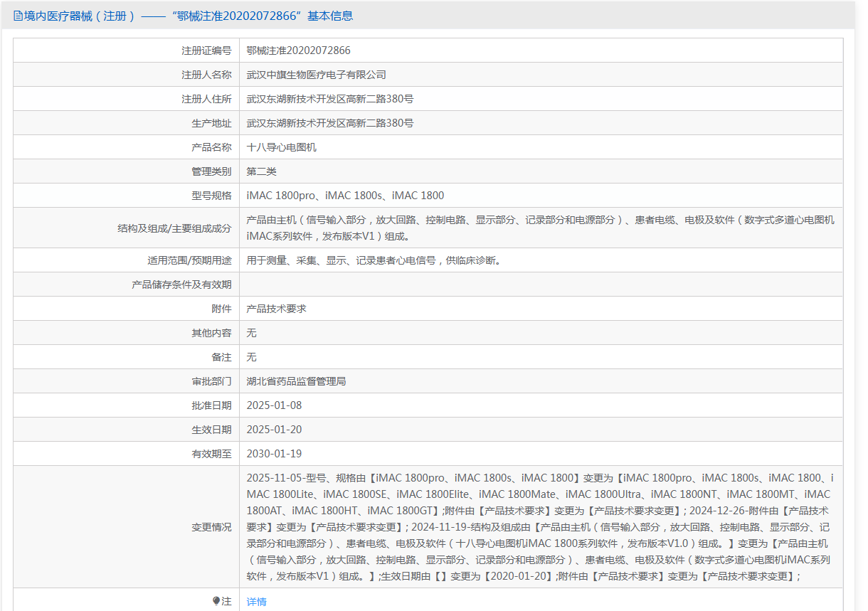This screenshot has width=868, height=611.
Task: Click the 产品名称 label
Action: pyautogui.click(x=211, y=147)
